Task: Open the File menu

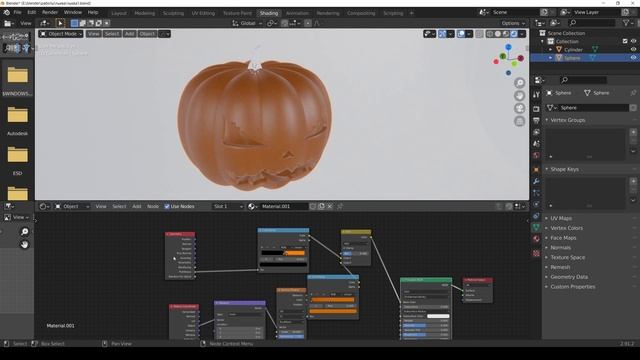Action: click(x=18, y=13)
